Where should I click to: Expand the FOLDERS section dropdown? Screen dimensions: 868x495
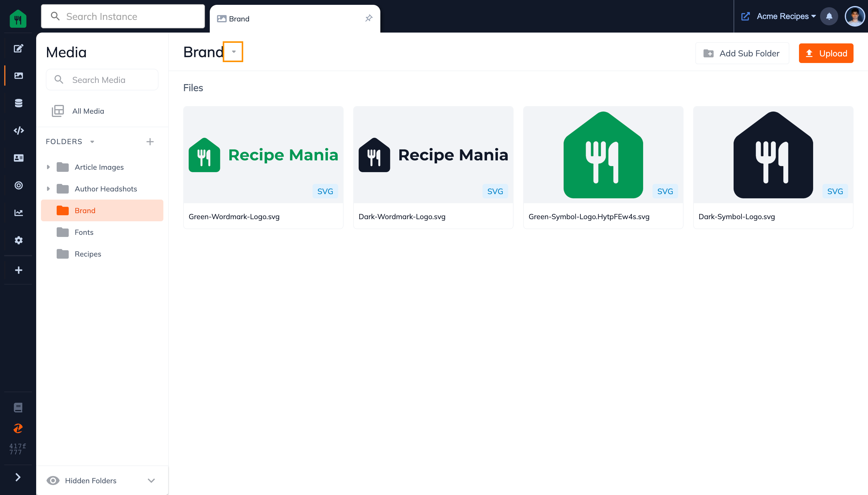pos(92,141)
